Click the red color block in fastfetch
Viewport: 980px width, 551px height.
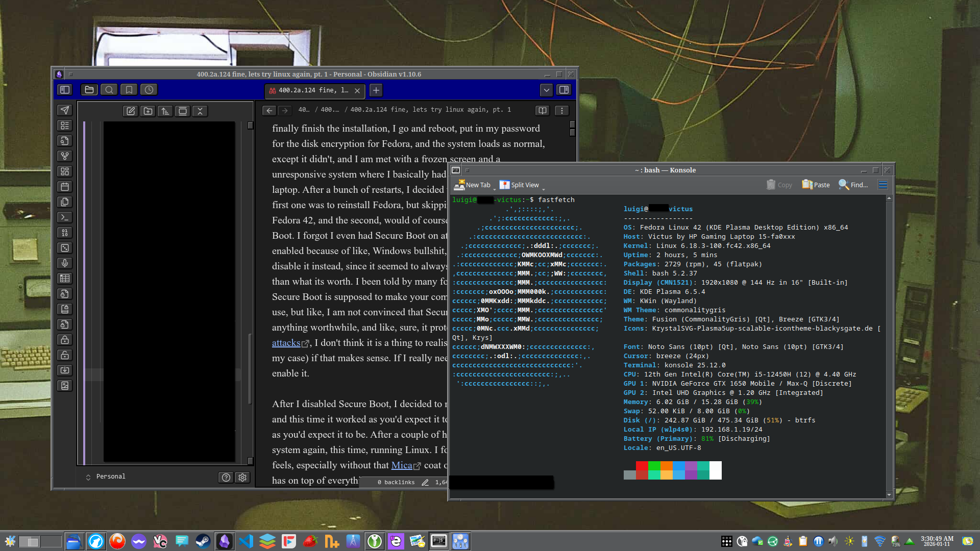pos(642,465)
